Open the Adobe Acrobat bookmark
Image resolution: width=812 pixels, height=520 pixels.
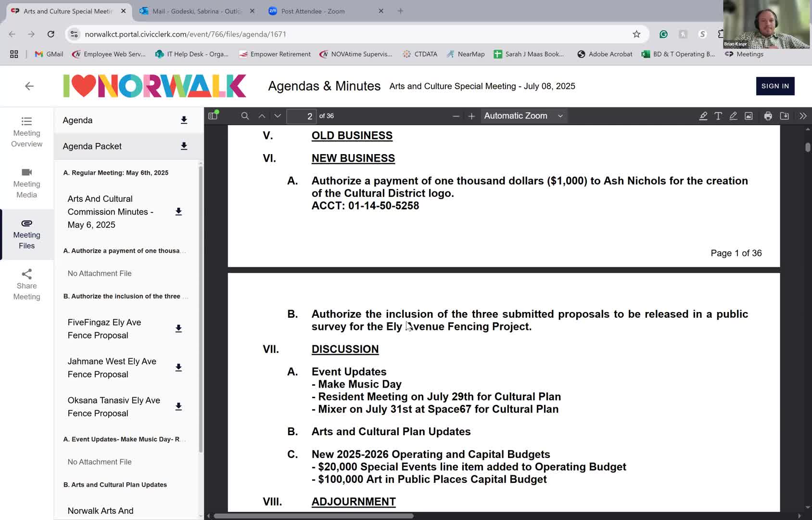[x=605, y=54]
